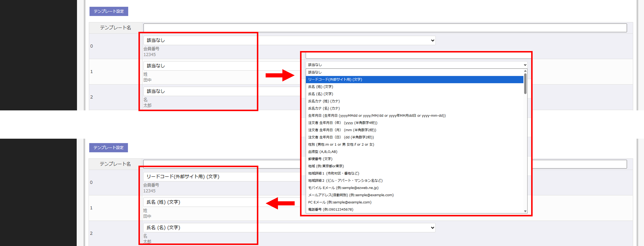Select 血液型 (A,B,O,AB) option
Screen dimensions: 644x246
click(322, 152)
